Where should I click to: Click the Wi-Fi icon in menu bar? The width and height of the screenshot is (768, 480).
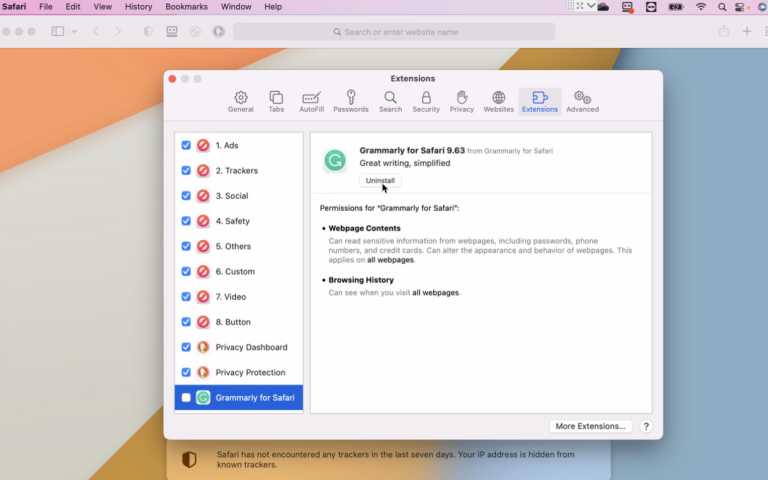tap(701, 7)
